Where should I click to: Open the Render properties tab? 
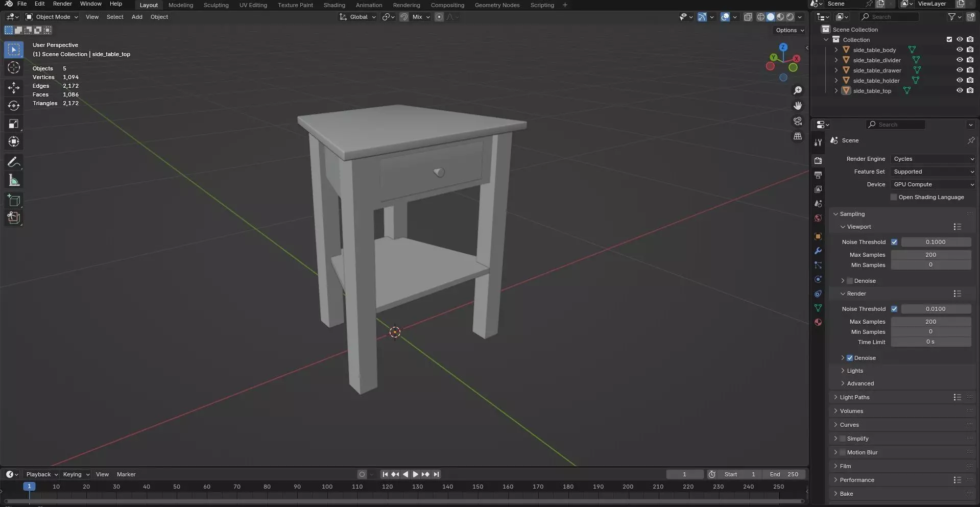[818, 160]
